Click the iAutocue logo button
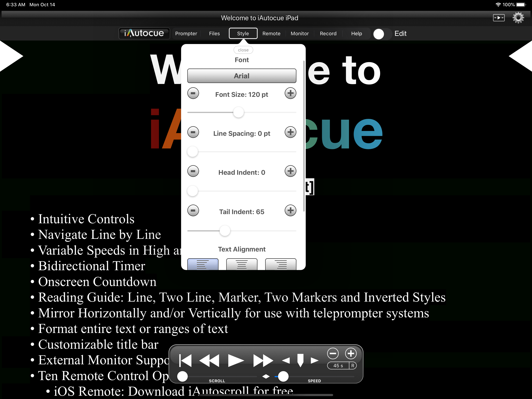 [x=144, y=33]
